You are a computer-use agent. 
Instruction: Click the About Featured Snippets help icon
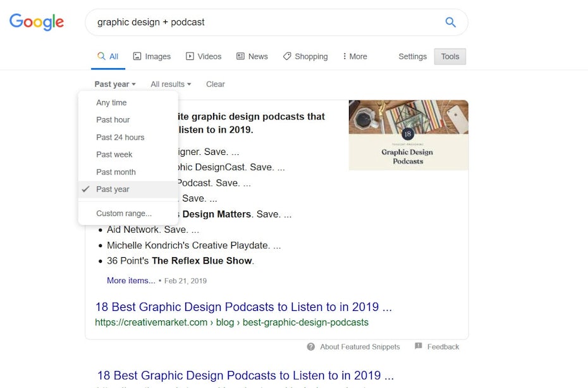311,346
